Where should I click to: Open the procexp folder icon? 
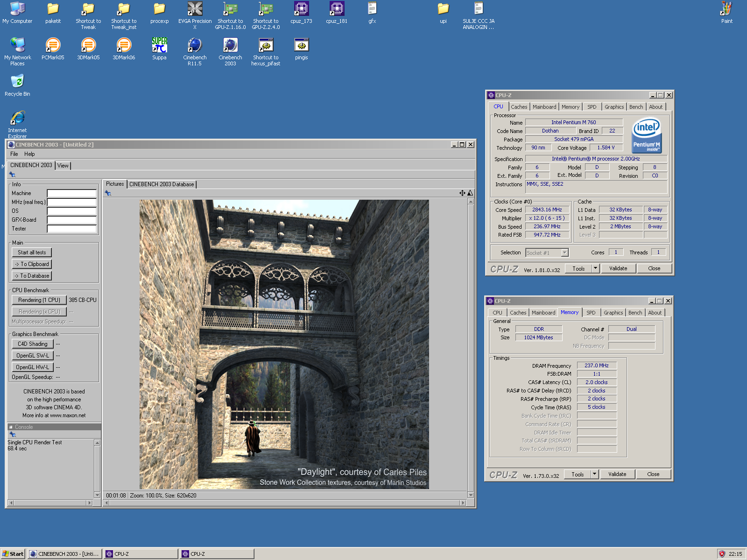pyautogui.click(x=159, y=13)
